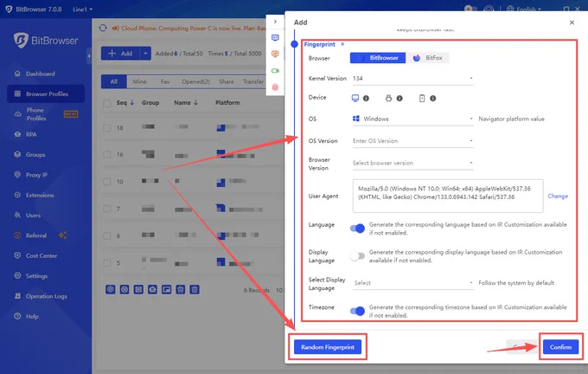Click the info icon beside the phone device

tap(432, 99)
